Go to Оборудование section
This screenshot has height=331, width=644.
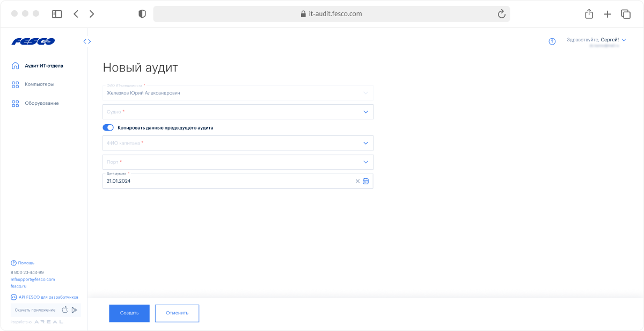(41, 103)
